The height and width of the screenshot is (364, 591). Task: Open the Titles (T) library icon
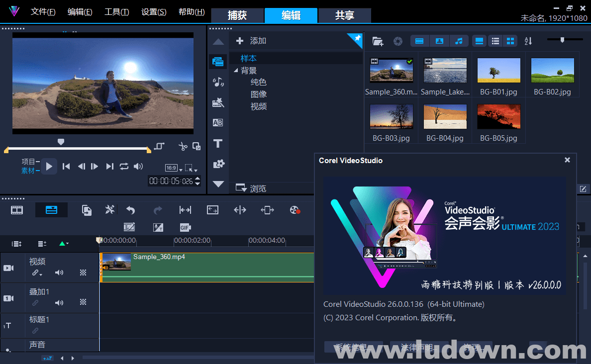(x=218, y=143)
